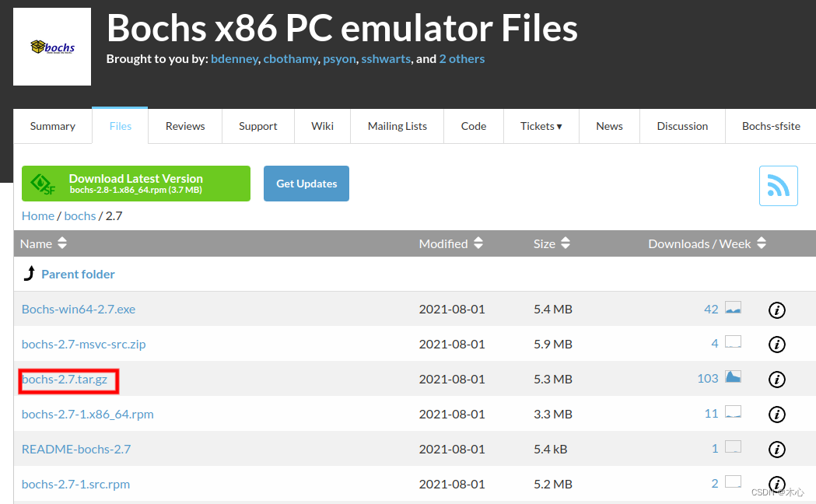Click the 5.9 MB size cell
The width and height of the screenshot is (816, 504).
coord(552,344)
